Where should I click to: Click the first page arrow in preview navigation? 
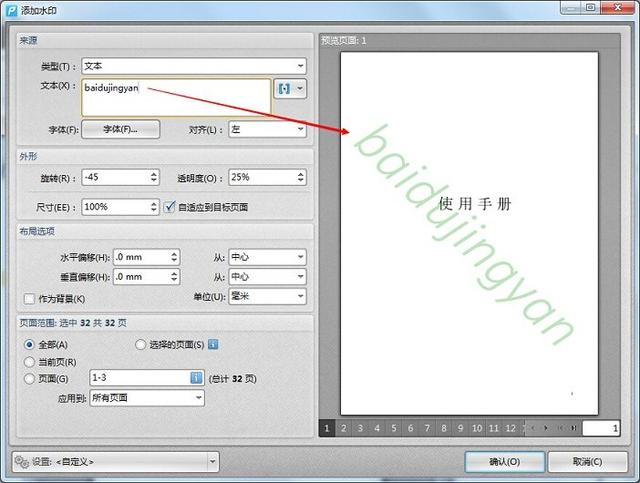click(x=560, y=428)
